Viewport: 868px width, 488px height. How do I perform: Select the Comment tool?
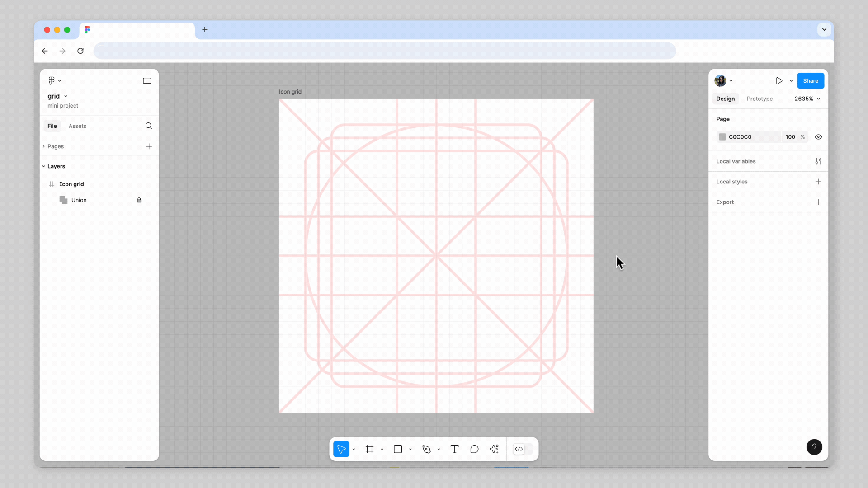click(474, 449)
